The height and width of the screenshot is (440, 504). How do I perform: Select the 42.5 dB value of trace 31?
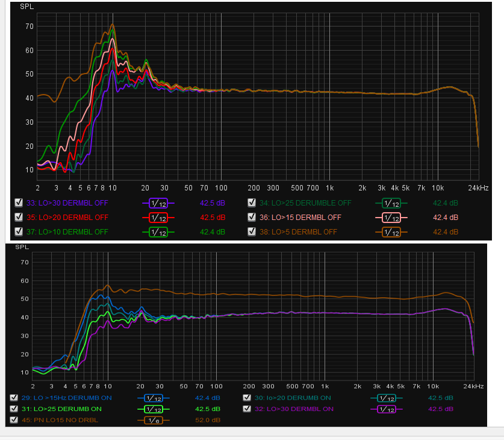(208, 409)
